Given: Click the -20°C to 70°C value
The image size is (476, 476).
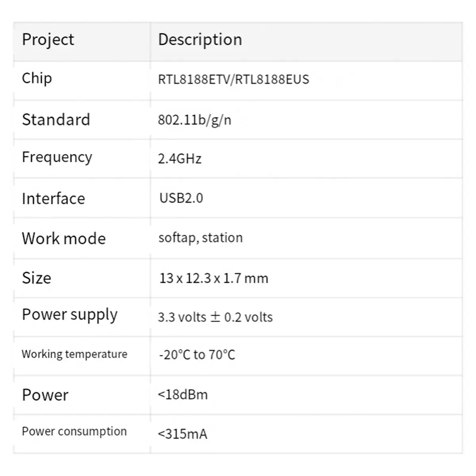Looking at the screenshot, I should click(197, 355).
